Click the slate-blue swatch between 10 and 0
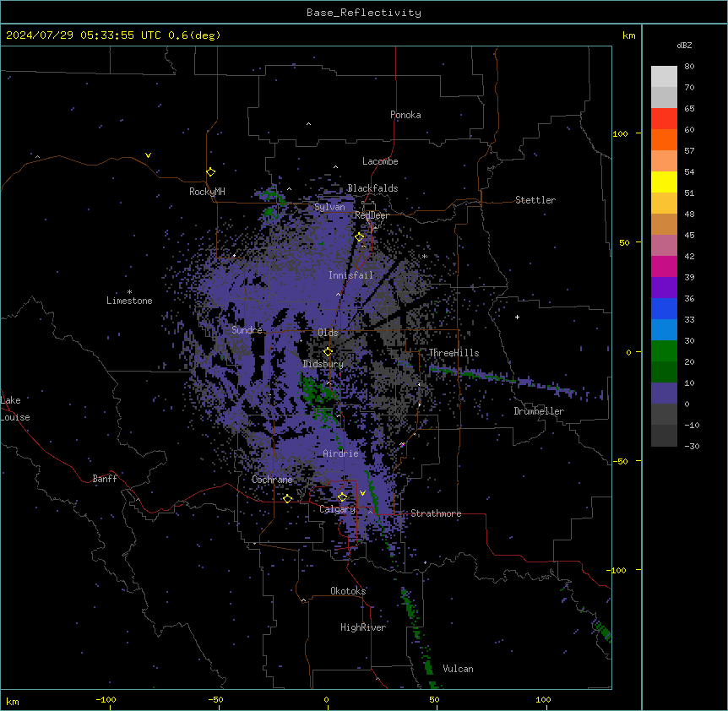728x711 pixels. pos(664,393)
